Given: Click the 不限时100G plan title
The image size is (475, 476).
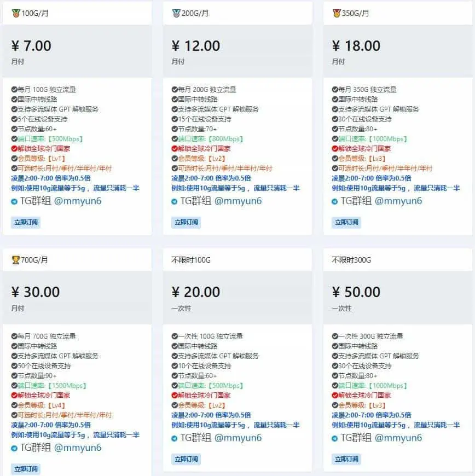Looking at the screenshot, I should tap(191, 260).
